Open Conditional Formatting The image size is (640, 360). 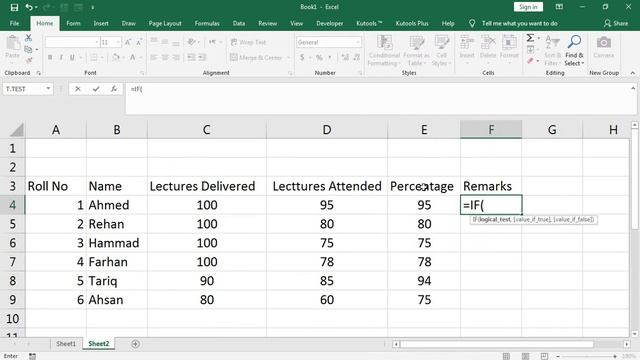pos(384,51)
